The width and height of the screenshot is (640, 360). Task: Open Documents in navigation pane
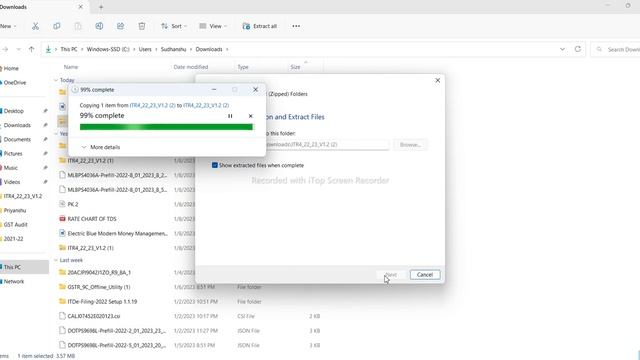click(17, 140)
